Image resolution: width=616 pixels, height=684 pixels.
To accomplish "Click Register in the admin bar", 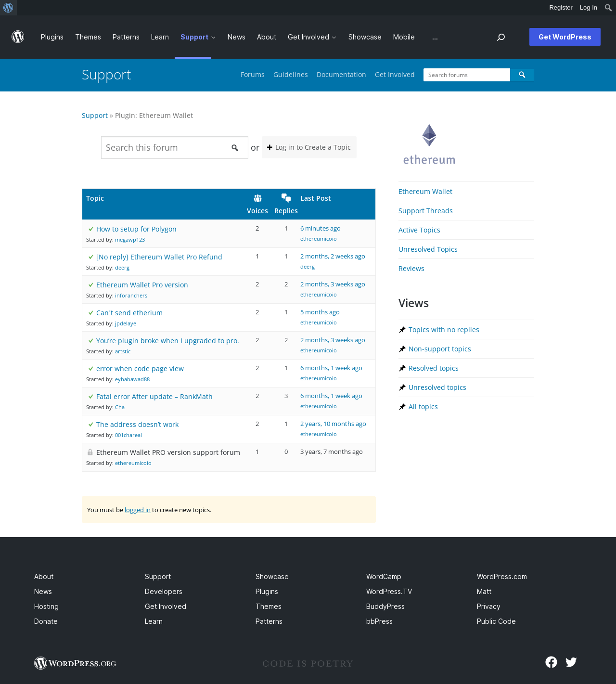I will (x=561, y=8).
